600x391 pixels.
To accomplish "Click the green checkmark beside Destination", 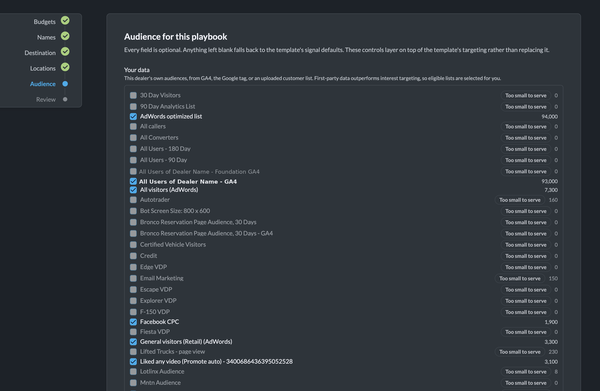I will (x=65, y=51).
